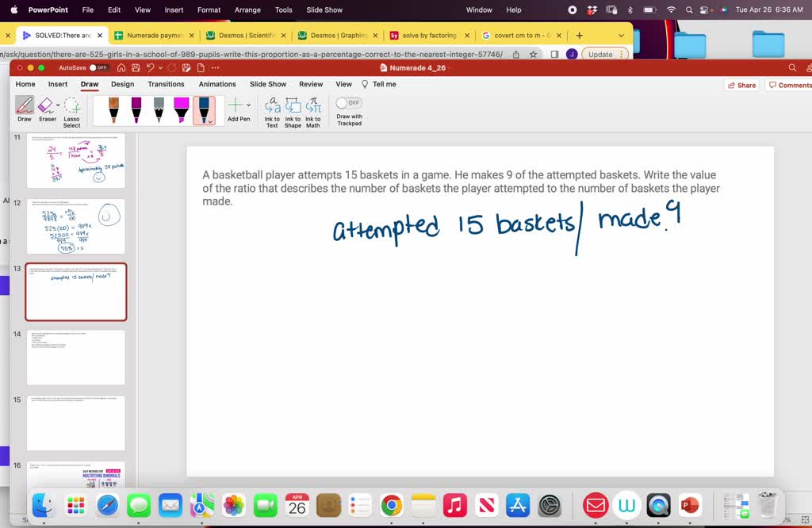Expand the Undo history dropdown arrow
This screenshot has width=812, height=528.
(159, 68)
